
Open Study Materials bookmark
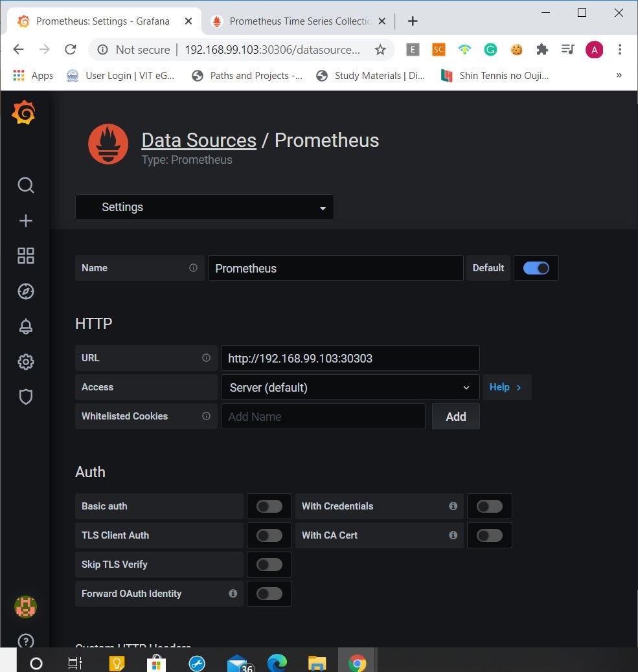pyautogui.click(x=371, y=76)
